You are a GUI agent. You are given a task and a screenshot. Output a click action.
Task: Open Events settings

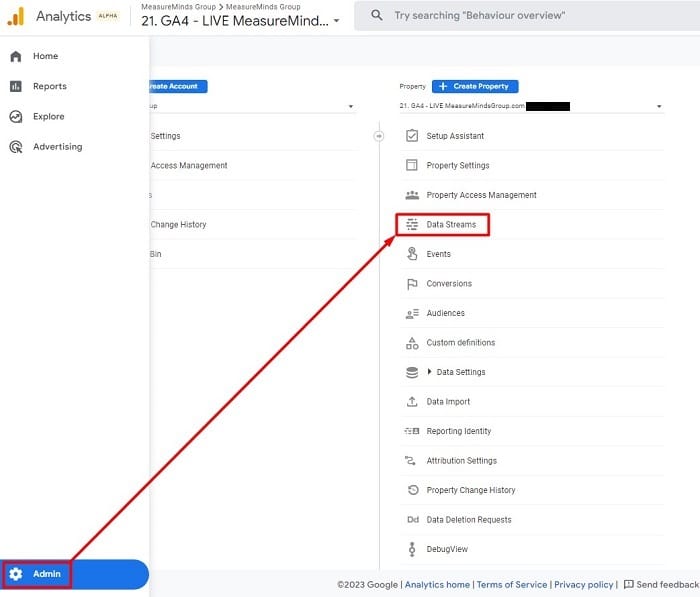pyautogui.click(x=438, y=254)
